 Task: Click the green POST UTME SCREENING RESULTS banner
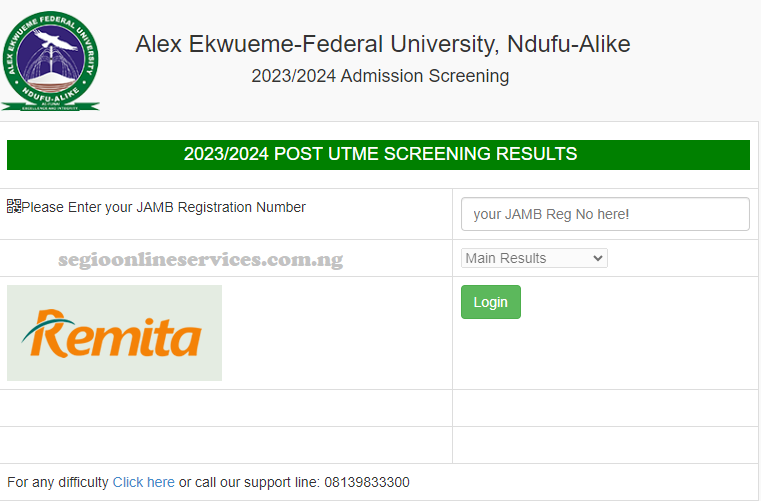(x=379, y=155)
